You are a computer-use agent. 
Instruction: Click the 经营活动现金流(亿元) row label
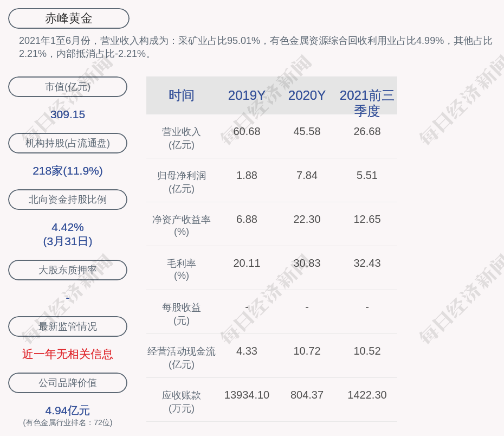182,357
